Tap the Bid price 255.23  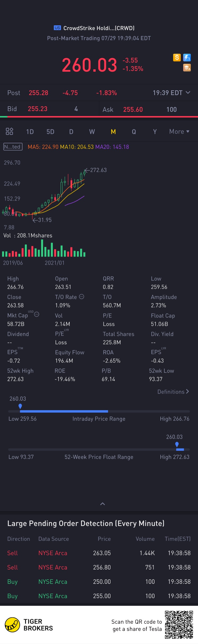click(x=38, y=109)
